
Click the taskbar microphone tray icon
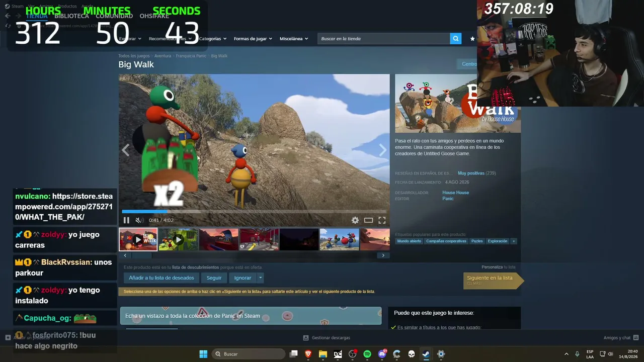tap(577, 354)
